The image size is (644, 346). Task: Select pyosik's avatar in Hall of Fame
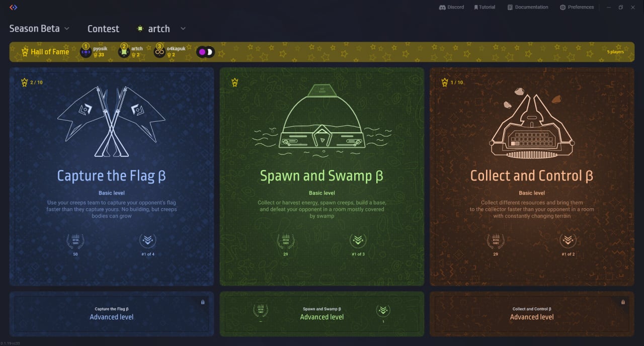point(86,51)
